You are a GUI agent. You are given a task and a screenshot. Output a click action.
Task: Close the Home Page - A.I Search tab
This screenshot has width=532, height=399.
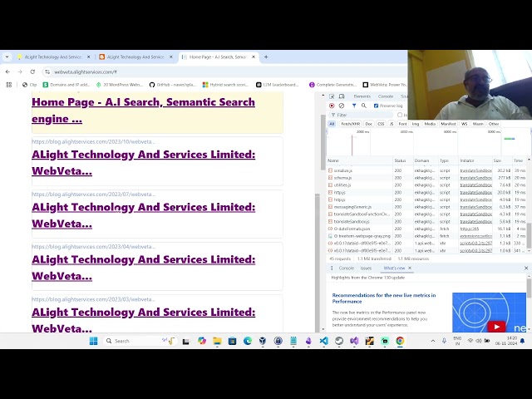(254, 57)
